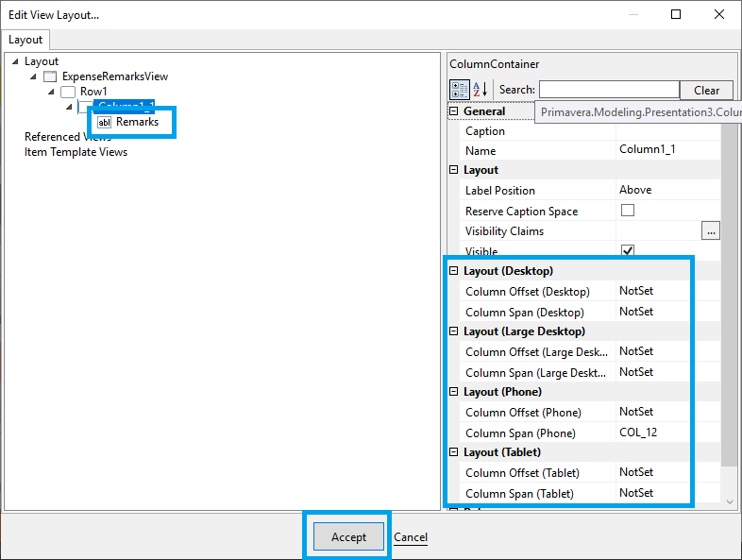Collapse the ExpenseRemarksView tree node
Viewport: 742px width, 560px height.
[33, 76]
